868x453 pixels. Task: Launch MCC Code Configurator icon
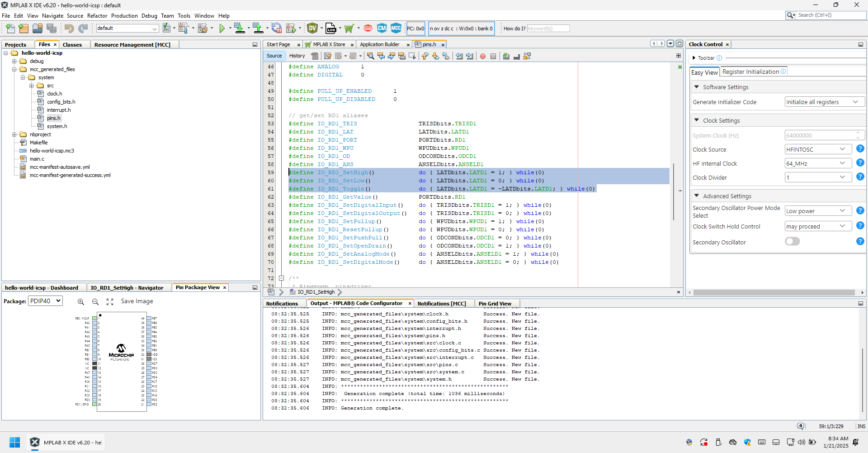(396, 28)
